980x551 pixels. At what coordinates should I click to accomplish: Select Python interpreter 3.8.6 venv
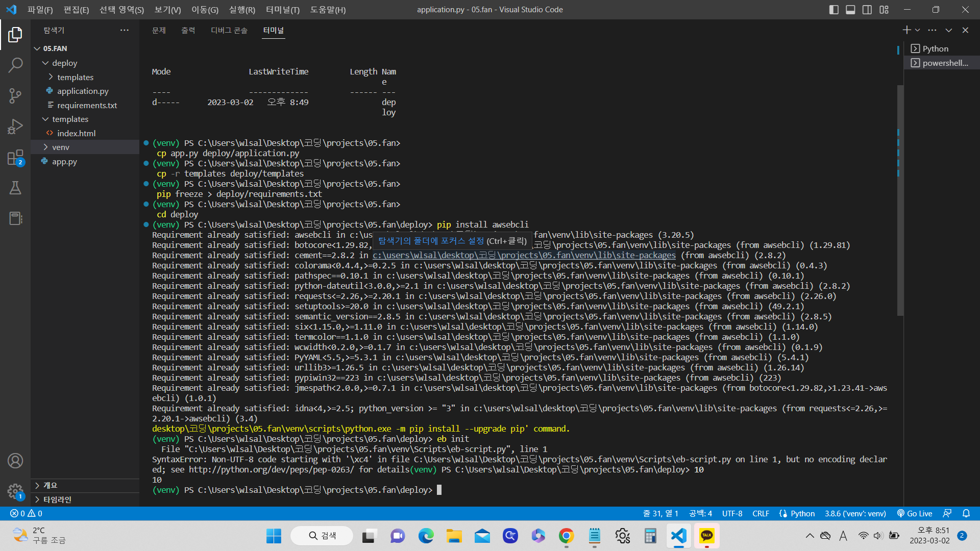(x=855, y=513)
